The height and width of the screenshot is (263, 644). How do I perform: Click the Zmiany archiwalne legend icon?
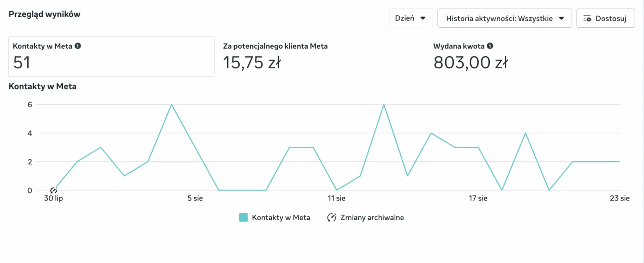pyautogui.click(x=332, y=217)
